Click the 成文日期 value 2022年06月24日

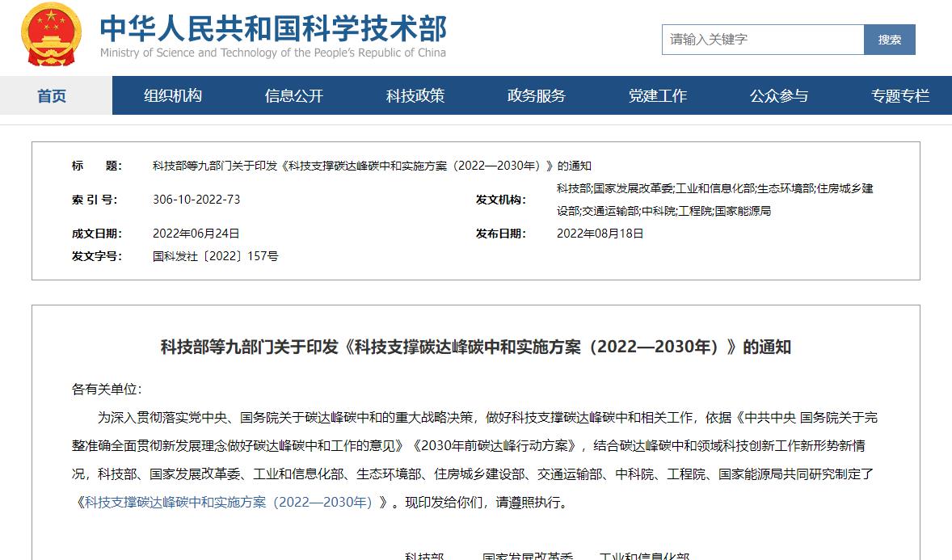196,234
